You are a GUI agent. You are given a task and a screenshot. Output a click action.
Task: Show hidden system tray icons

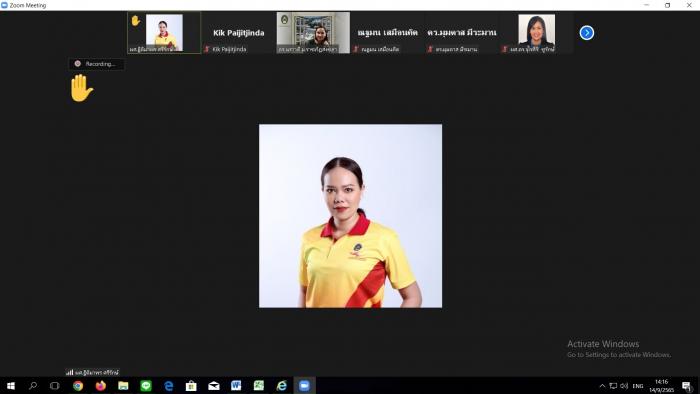click(x=602, y=386)
